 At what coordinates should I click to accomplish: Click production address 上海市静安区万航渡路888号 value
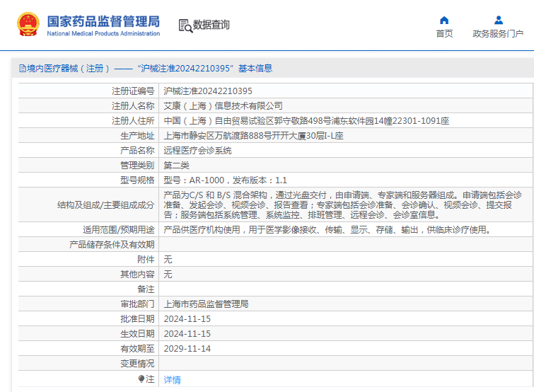click(x=253, y=136)
